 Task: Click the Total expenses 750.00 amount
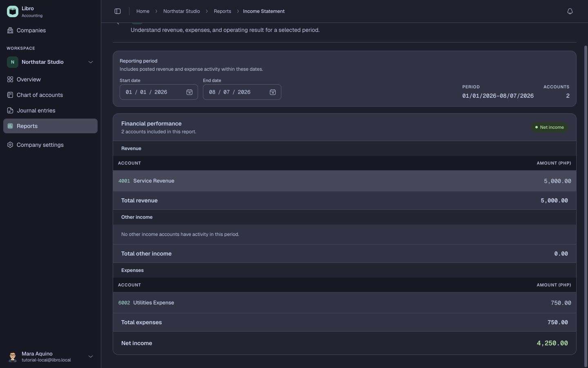point(557,323)
